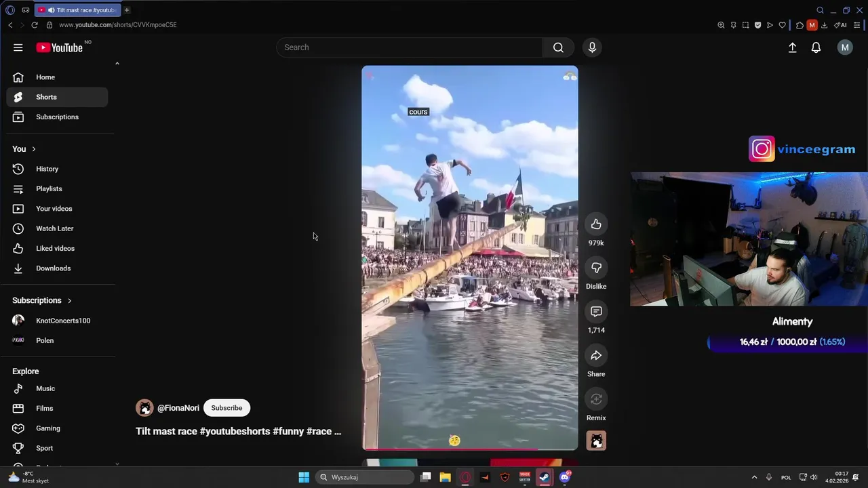Image resolution: width=868 pixels, height=488 pixels.
Task: Open Sport under Explore
Action: click(57, 448)
